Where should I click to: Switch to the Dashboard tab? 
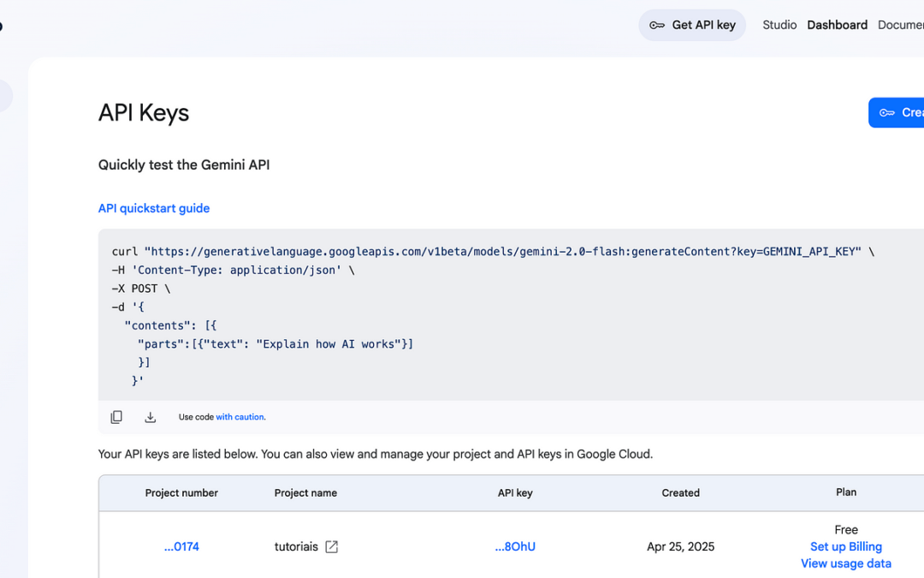tap(837, 25)
